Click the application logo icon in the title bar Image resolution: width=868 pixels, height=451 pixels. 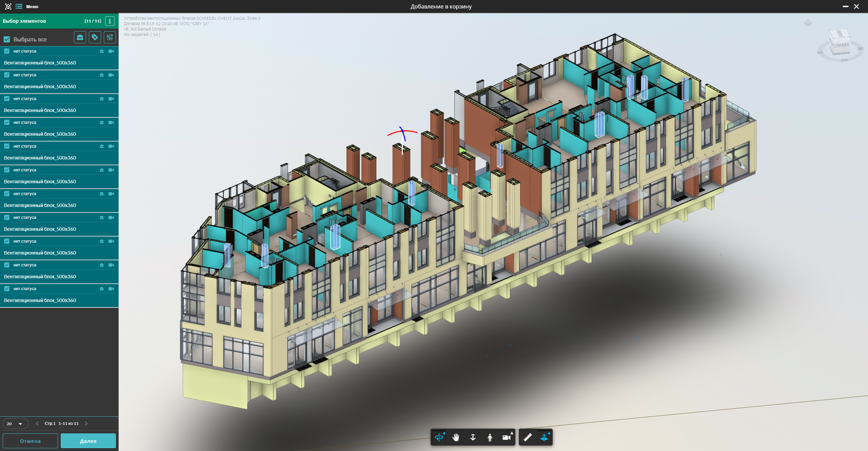pos(8,6)
